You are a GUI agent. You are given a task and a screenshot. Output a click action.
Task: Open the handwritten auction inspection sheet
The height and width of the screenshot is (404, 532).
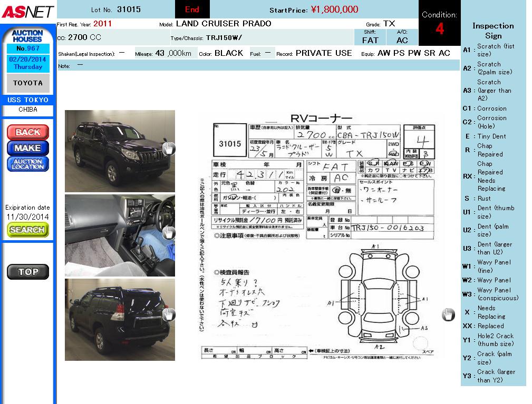(x=316, y=237)
